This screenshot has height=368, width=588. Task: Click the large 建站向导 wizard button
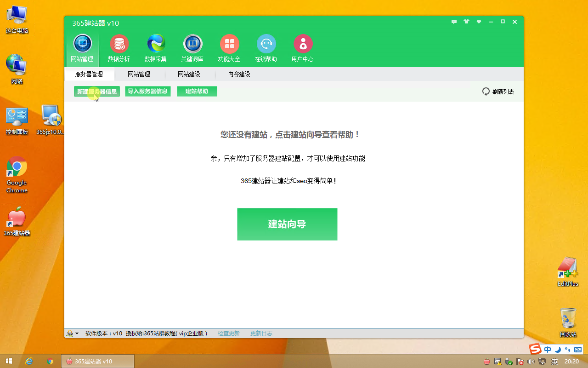click(x=287, y=224)
